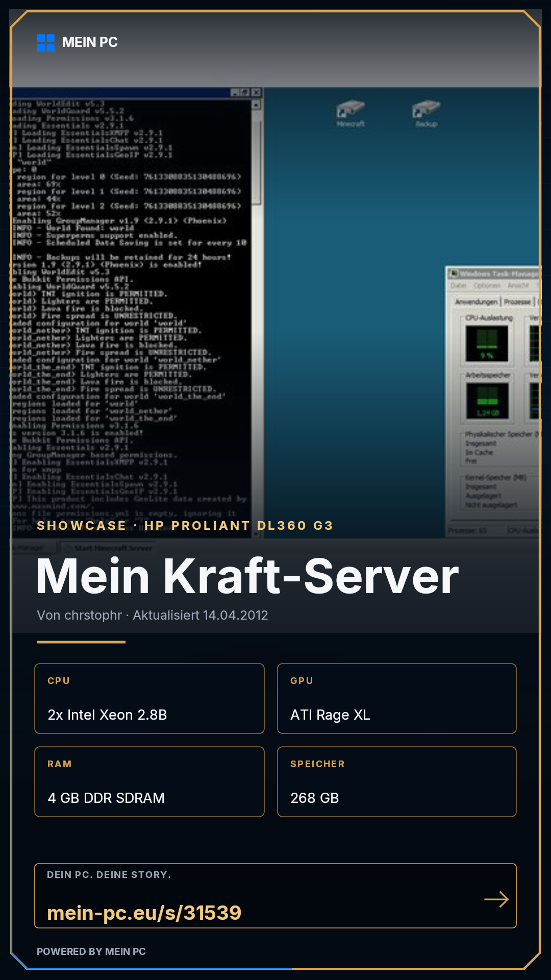Click the CPU-Auslastung gauge

point(487,344)
